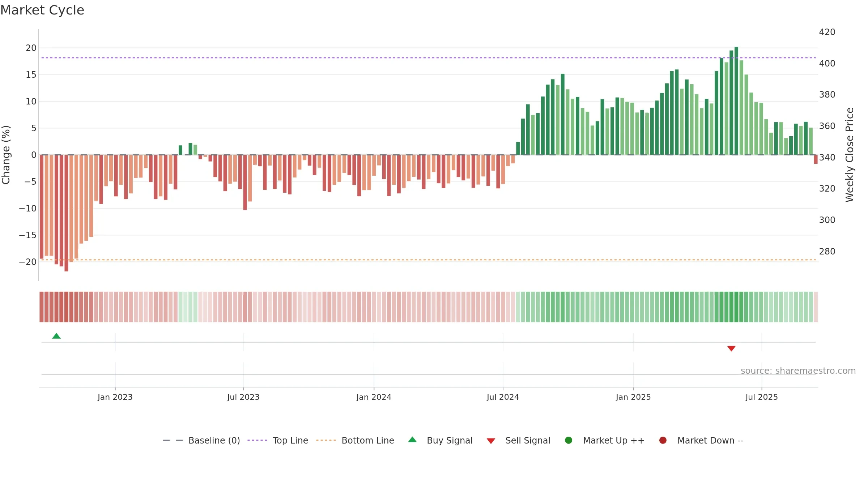The image size is (868, 488).
Task: Click the green Buy Signal triangle marker
Action: tap(56, 336)
